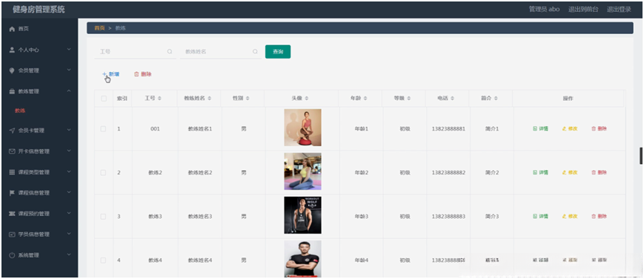Click 删除 for row 教练3
The width and height of the screenshot is (644, 279).
pyautogui.click(x=600, y=217)
